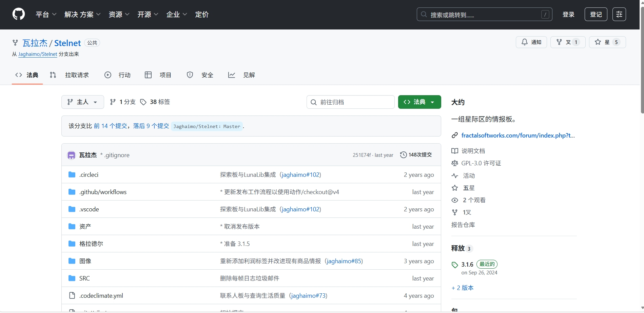644x313 pixels.
Task: Open the 148 commits history icon
Action: point(403,155)
